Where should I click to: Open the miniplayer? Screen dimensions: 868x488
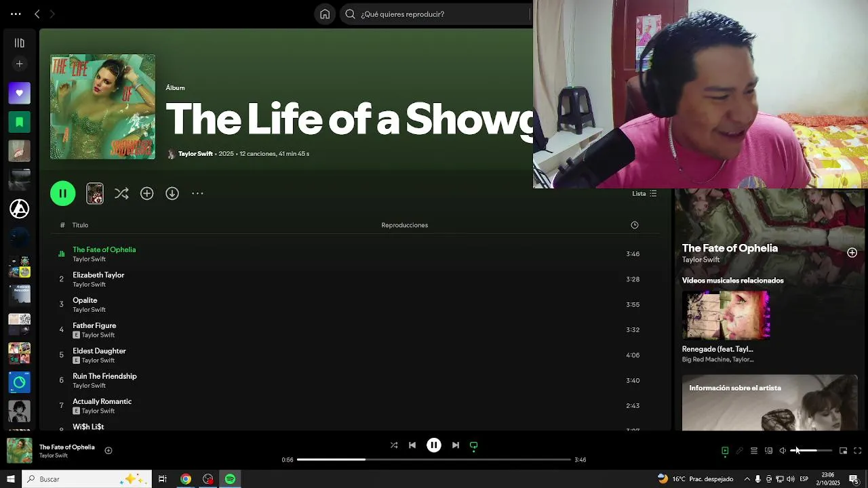(844, 451)
